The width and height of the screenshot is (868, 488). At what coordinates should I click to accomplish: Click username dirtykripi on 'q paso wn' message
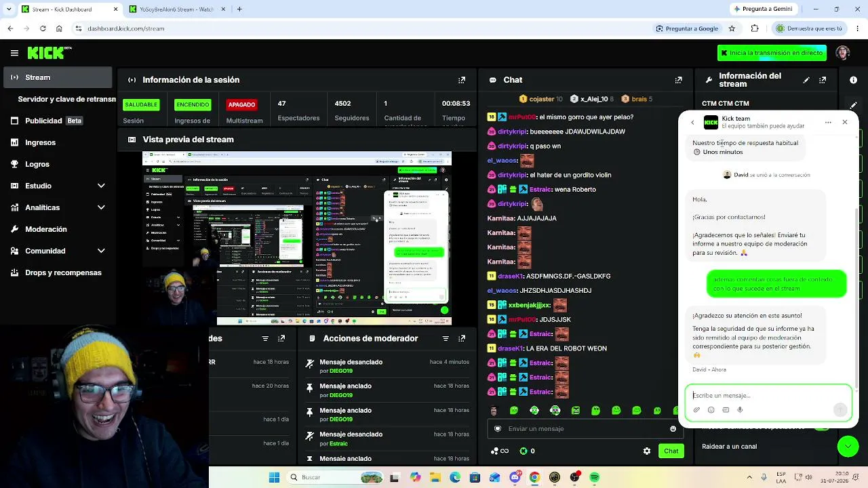point(513,146)
